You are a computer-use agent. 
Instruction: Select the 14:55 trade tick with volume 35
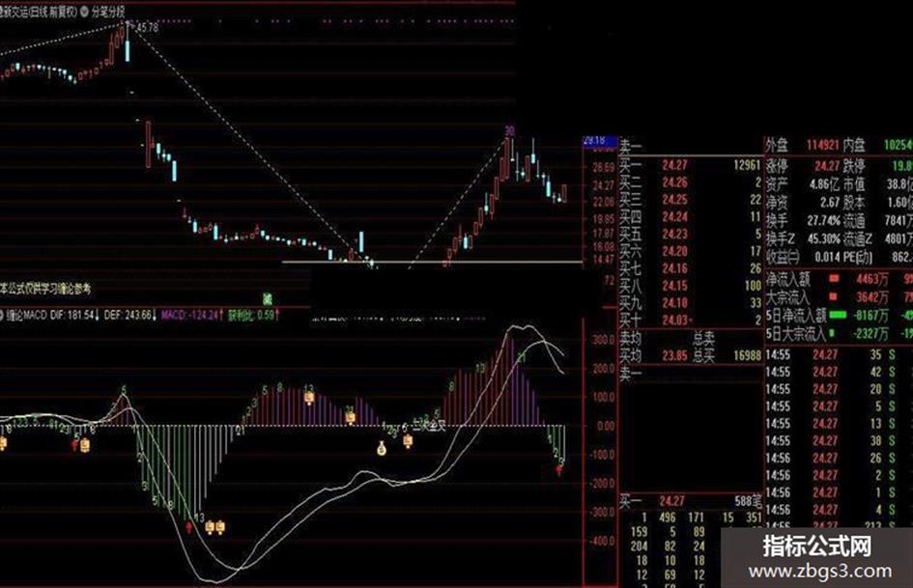[831, 354]
